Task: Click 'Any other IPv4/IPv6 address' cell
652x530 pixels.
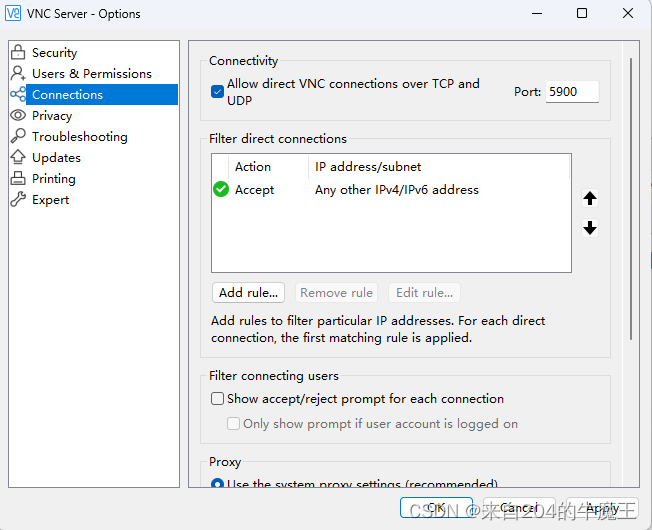Action: [x=397, y=190]
